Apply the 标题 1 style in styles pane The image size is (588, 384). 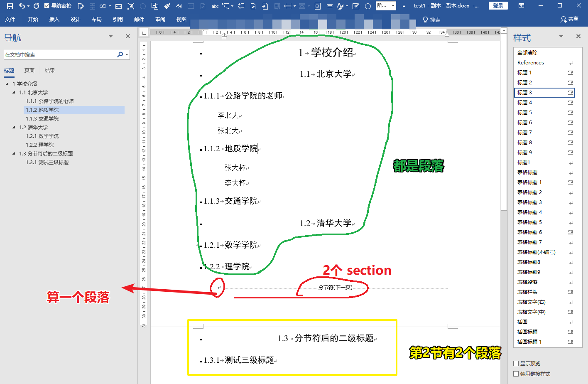point(545,73)
